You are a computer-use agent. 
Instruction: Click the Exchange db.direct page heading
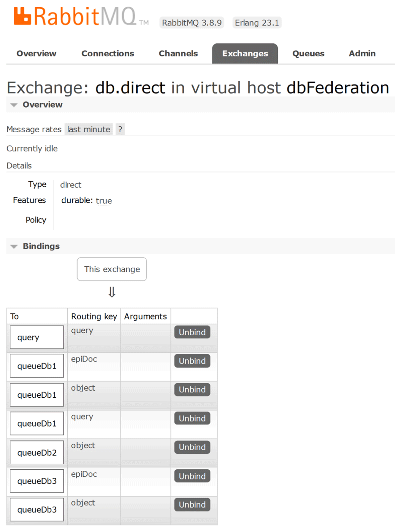coord(198,88)
